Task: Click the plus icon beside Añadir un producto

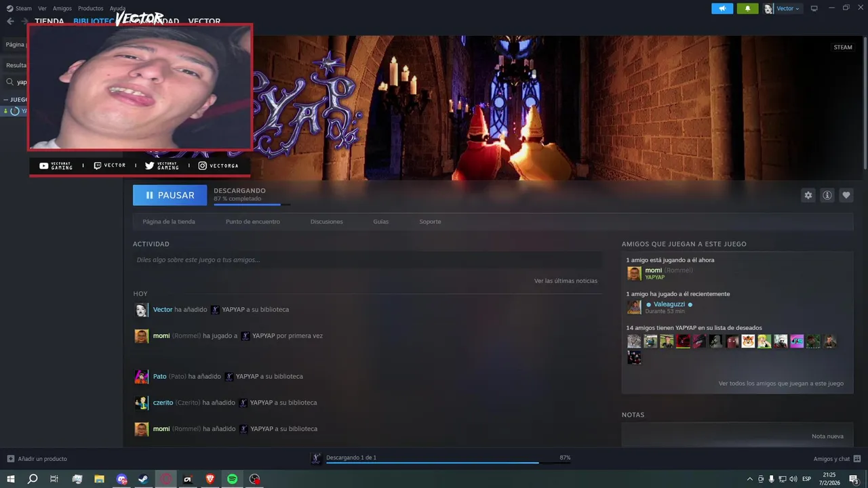Action: coord(10,459)
